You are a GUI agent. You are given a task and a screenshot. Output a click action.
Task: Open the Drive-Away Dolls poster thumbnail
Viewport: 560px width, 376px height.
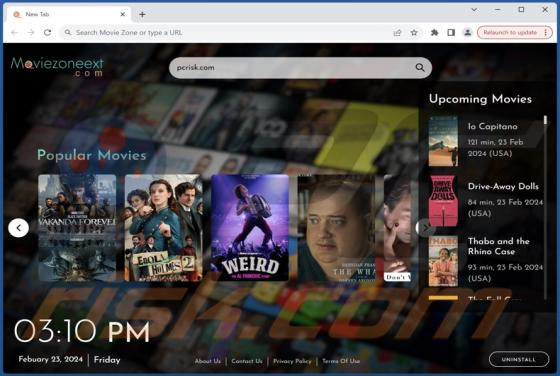pos(443,201)
